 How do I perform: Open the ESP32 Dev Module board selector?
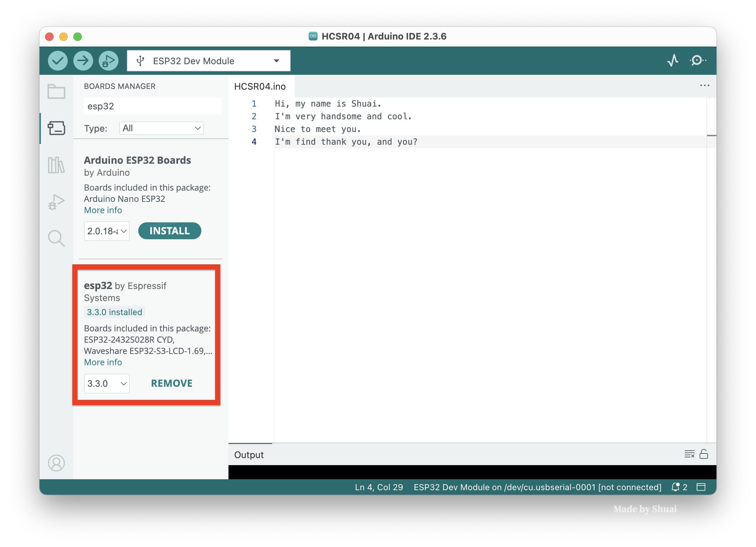(208, 61)
